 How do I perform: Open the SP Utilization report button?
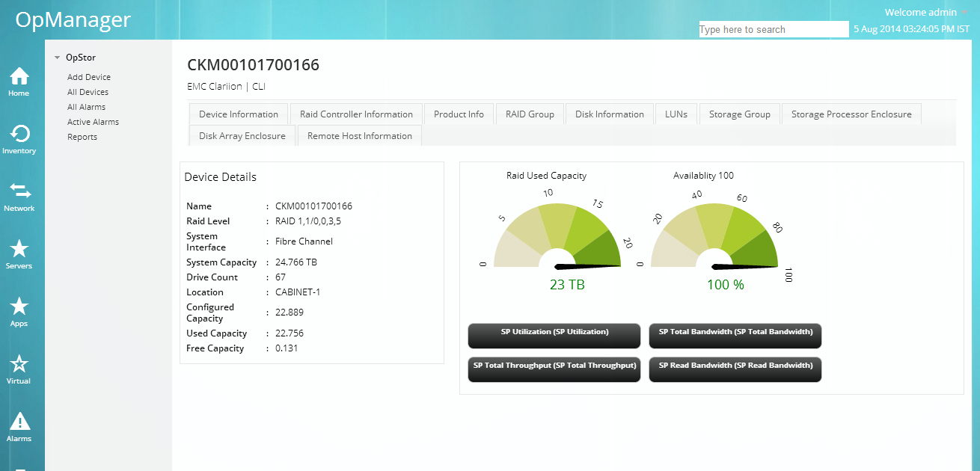click(x=554, y=336)
